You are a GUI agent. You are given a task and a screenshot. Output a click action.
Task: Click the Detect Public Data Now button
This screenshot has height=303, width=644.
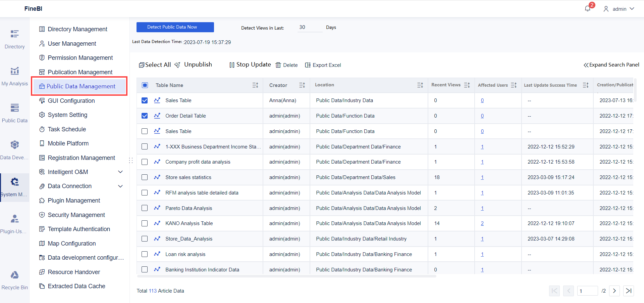tap(175, 27)
